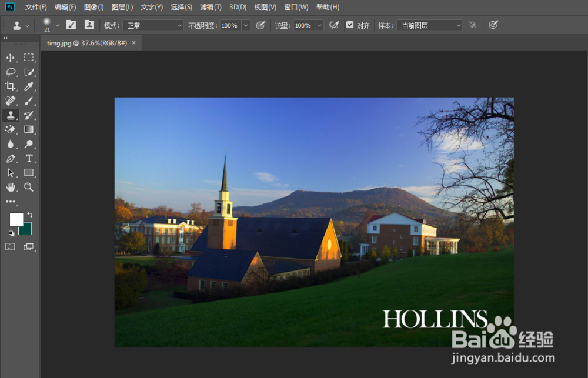Click the Photoshop Ps logo icon
The image size is (588, 378).
coord(10,6)
